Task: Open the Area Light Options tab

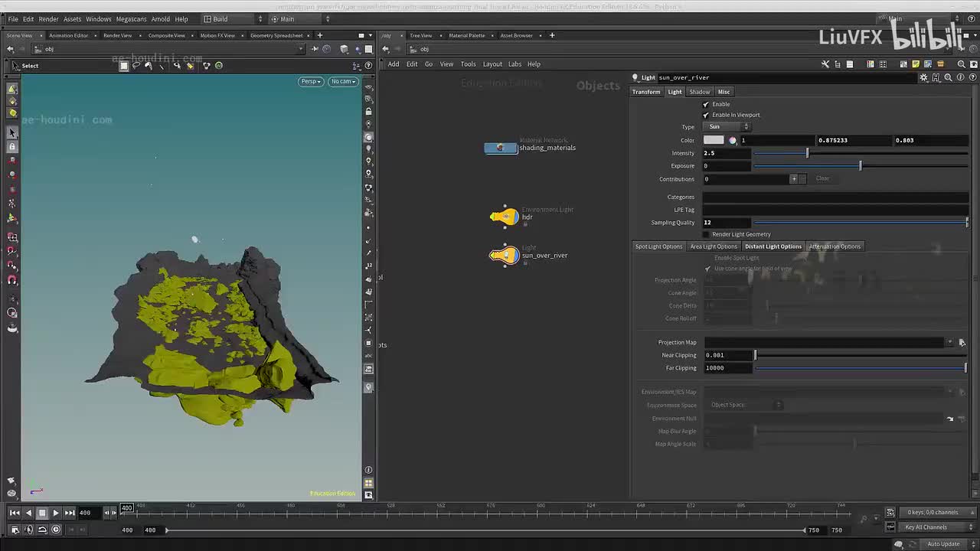Action: [713, 246]
